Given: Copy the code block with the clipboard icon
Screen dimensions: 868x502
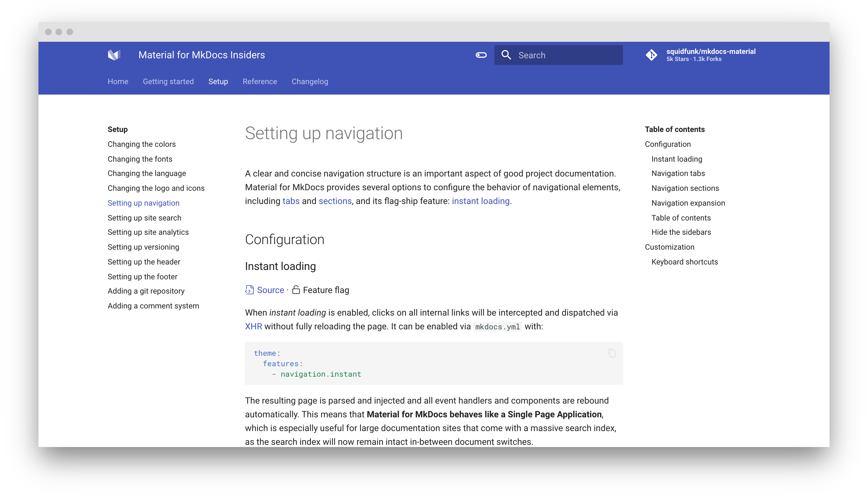Looking at the screenshot, I should coord(612,353).
